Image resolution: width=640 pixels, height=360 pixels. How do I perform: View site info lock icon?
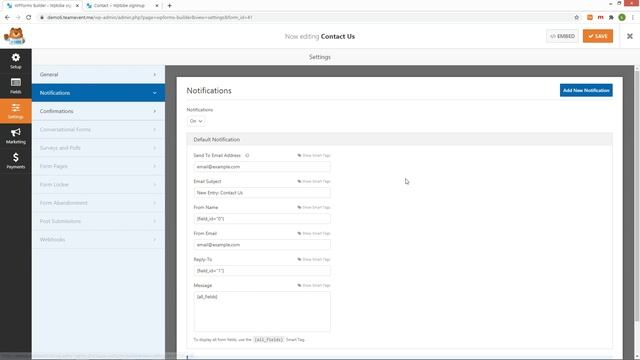coord(42,18)
